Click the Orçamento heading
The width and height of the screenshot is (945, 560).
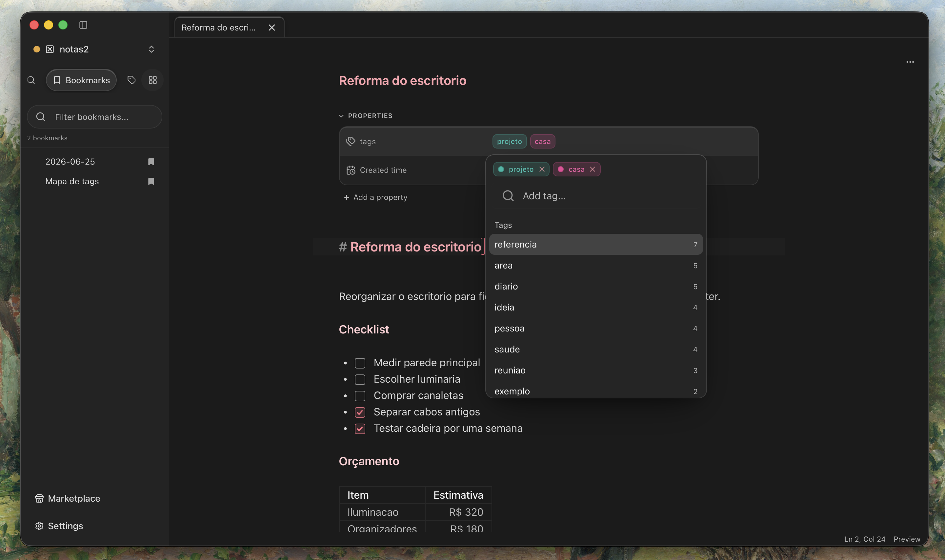tap(369, 461)
